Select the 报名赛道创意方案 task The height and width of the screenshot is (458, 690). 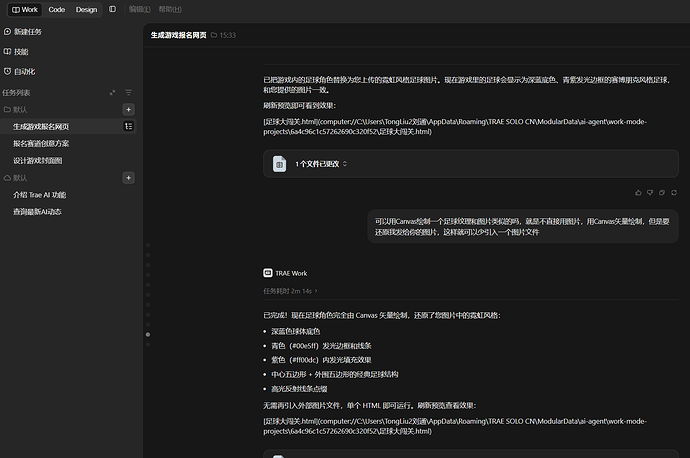coord(41,143)
